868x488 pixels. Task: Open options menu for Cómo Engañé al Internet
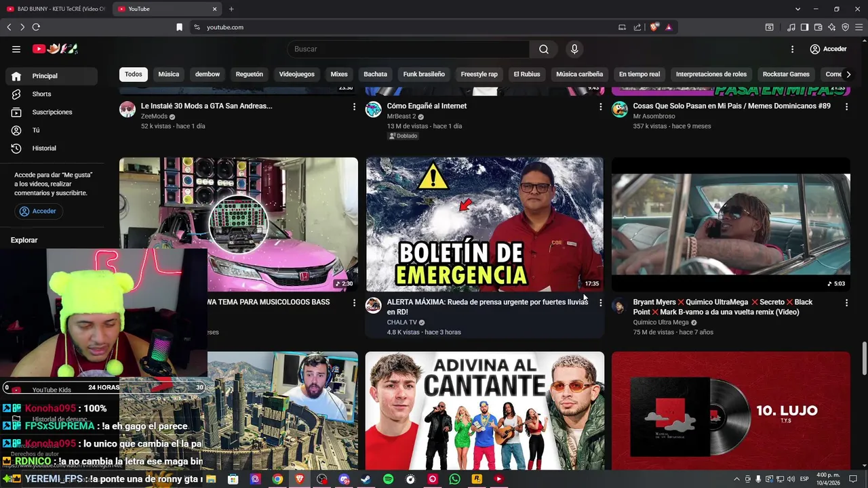tap(600, 106)
